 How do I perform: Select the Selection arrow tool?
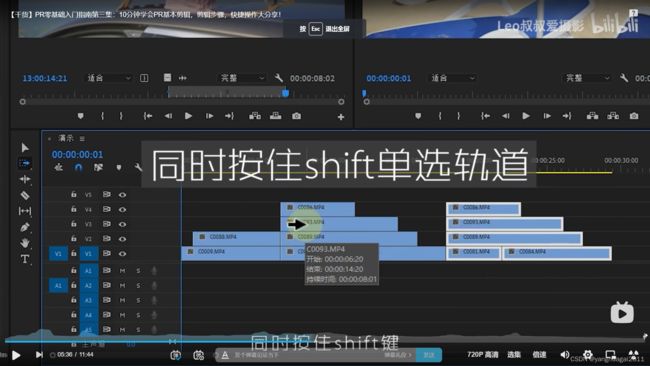(x=25, y=148)
